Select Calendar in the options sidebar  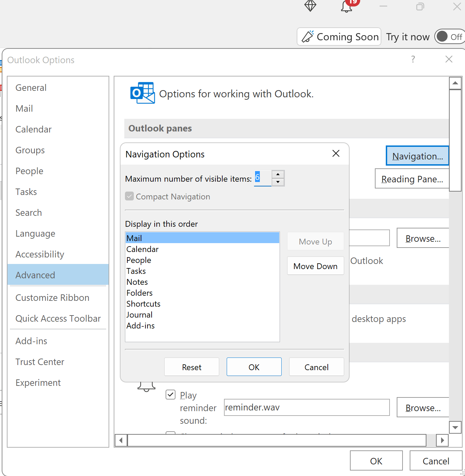click(x=58, y=129)
